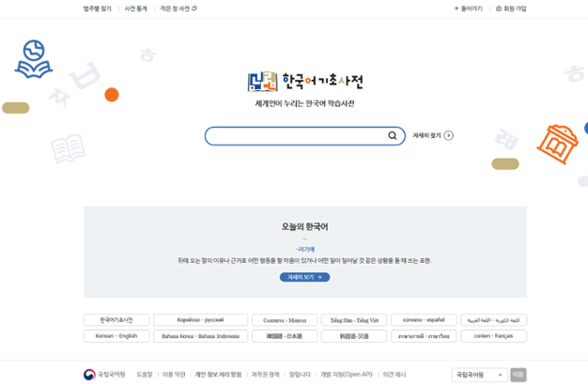Select the Tiếng Hàn - Tiếng Việt dictionary
The width and height of the screenshot is (588, 384).
pos(354,320)
